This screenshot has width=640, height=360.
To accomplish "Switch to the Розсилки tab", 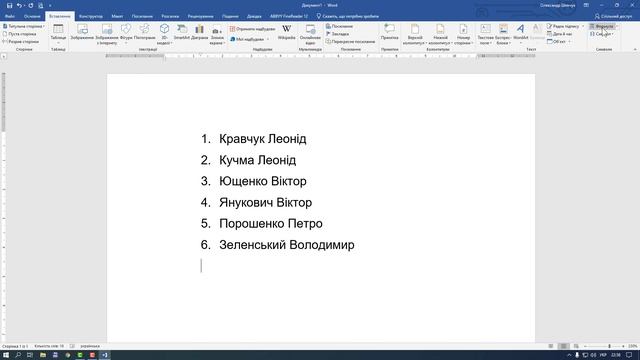I will coord(170,16).
